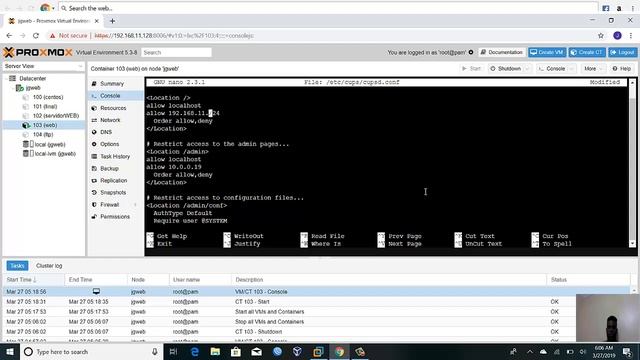The height and width of the screenshot is (360, 640).
Task: Click the Start container button
Action: tap(471, 69)
